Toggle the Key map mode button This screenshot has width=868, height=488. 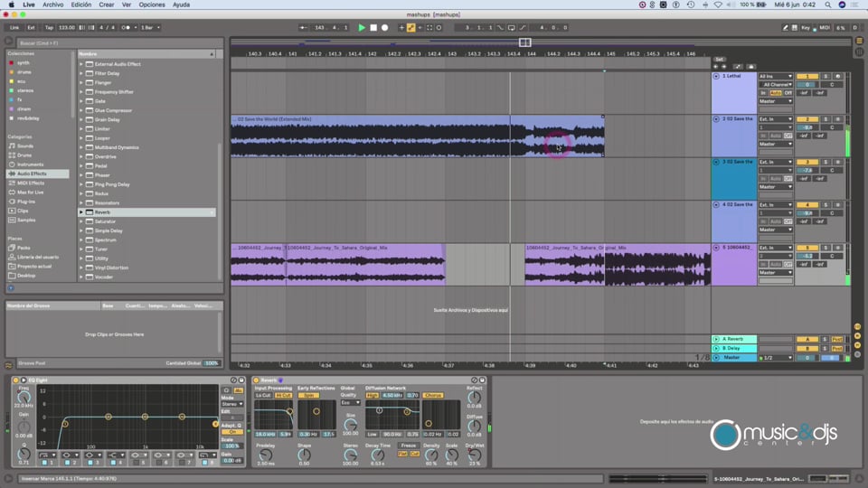[x=806, y=27]
